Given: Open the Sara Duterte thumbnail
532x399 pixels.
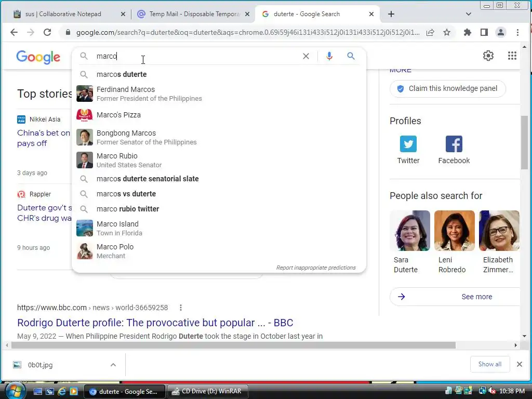Looking at the screenshot, I should (x=410, y=231).
